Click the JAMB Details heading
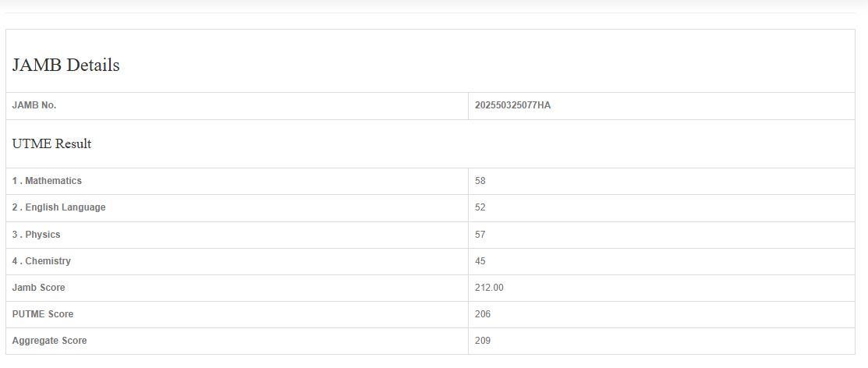 tap(66, 65)
